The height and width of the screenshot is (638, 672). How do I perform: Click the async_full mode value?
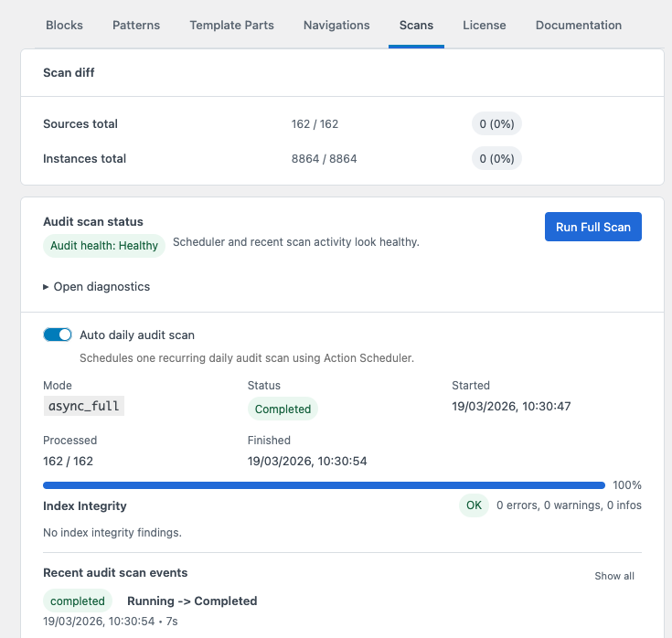point(83,406)
